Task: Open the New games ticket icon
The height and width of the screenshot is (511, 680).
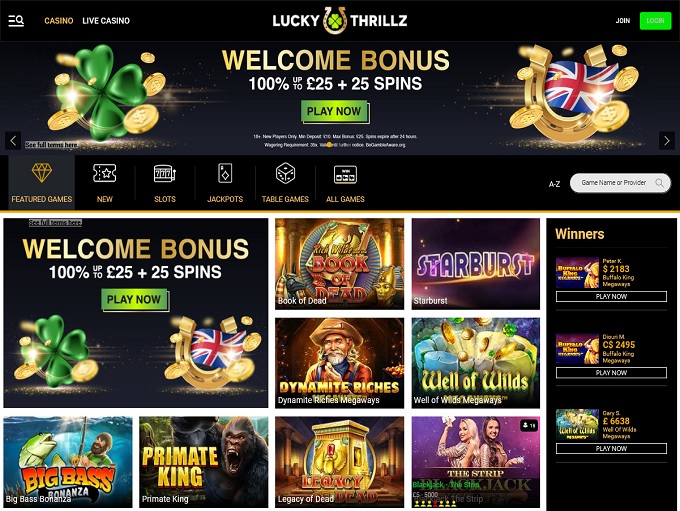Action: (105, 173)
